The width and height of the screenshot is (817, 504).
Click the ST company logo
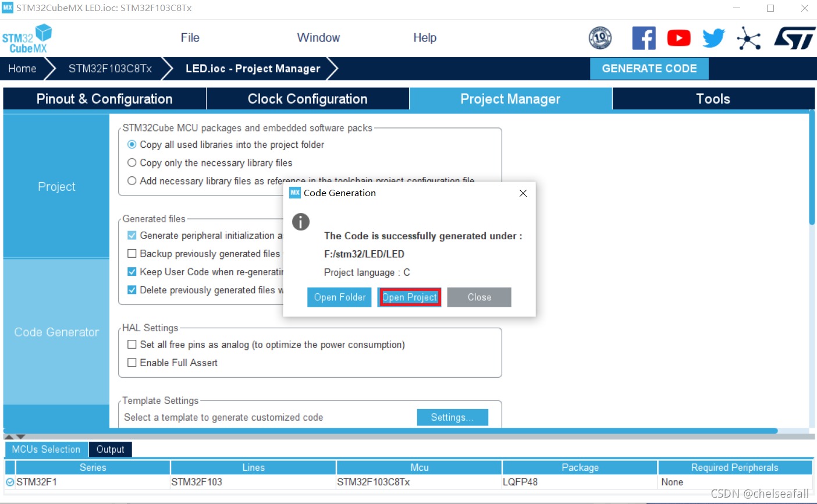pos(794,38)
